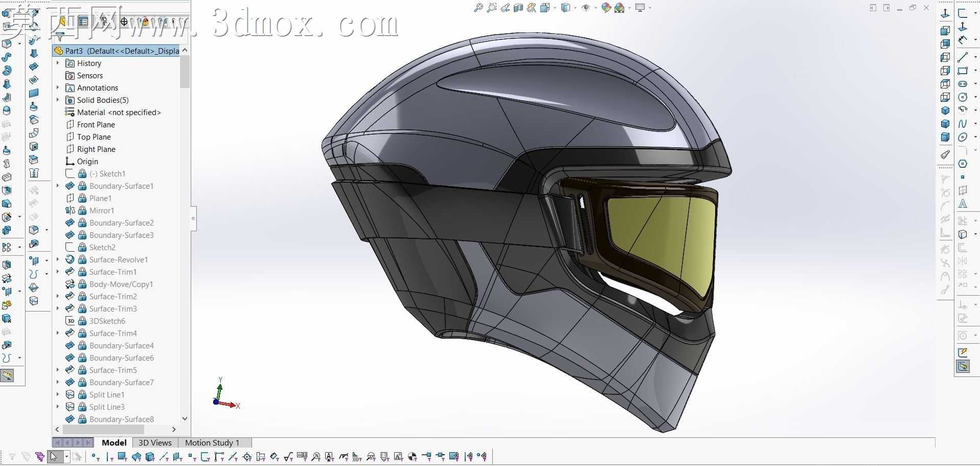
Task: Open the PropertyManager tab icon
Action: pos(83,21)
